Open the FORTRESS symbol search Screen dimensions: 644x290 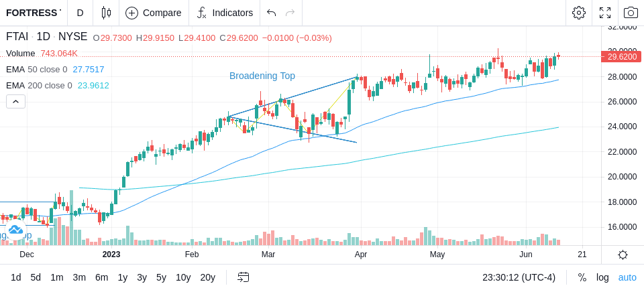[34, 13]
